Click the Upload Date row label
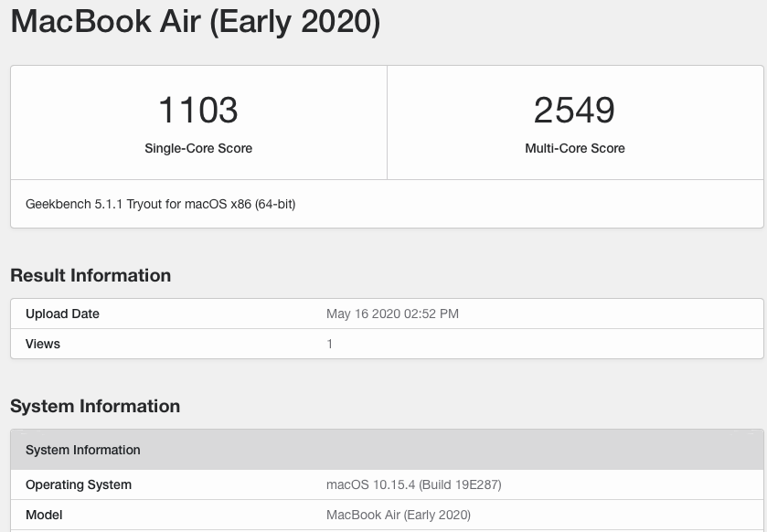The width and height of the screenshot is (767, 532). 62,314
